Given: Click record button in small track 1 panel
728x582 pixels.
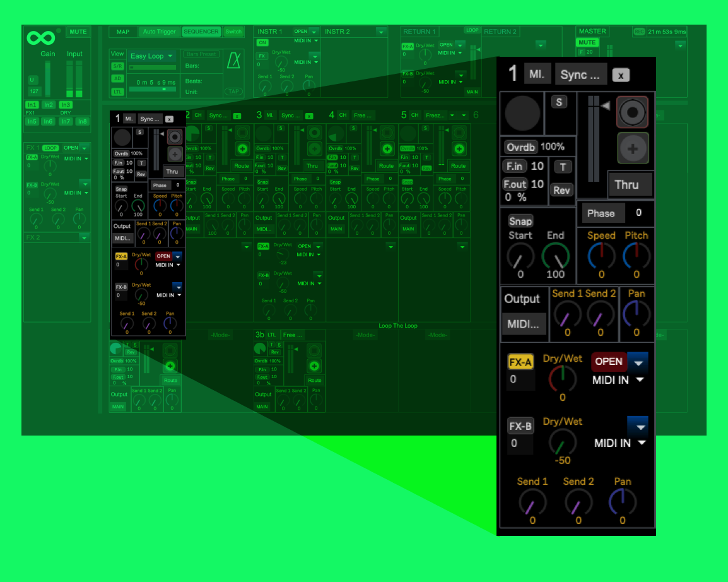Looking at the screenshot, I should (175, 136).
